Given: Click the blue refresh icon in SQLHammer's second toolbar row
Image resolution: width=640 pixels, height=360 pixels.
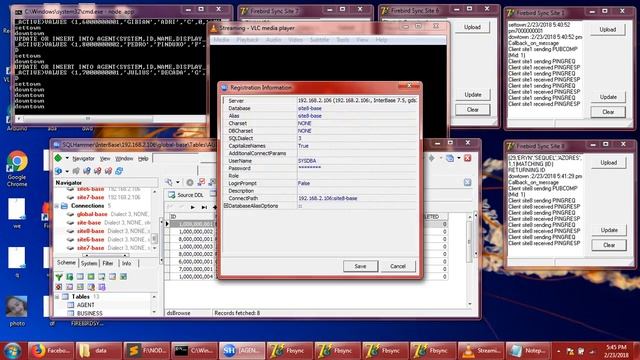Looking at the screenshot, I should point(119,171).
